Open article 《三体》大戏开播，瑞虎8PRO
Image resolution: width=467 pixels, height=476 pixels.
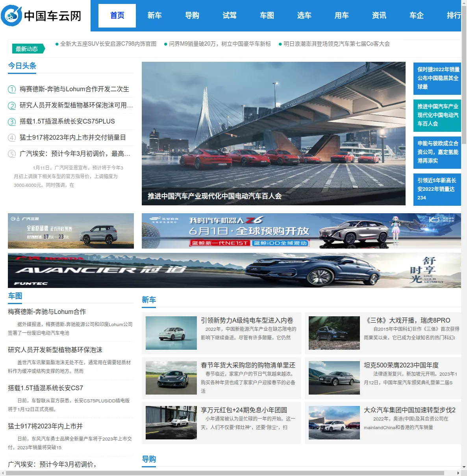click(407, 320)
